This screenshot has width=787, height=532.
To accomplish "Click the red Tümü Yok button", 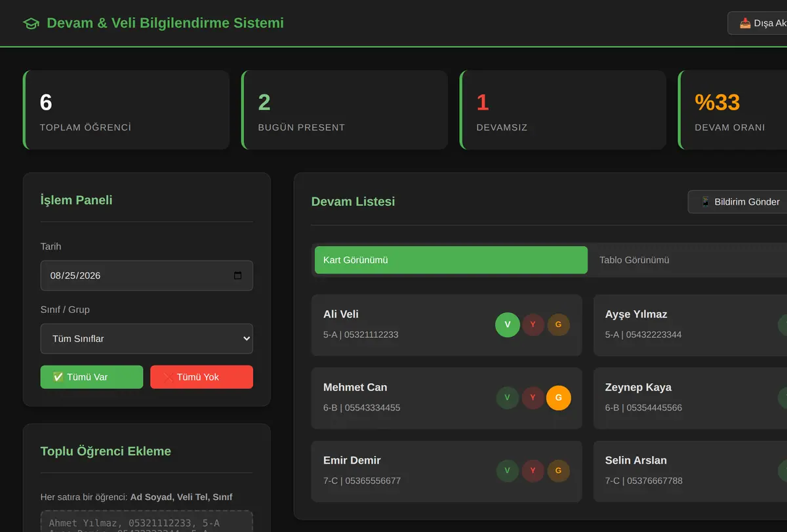I will pyautogui.click(x=201, y=377).
